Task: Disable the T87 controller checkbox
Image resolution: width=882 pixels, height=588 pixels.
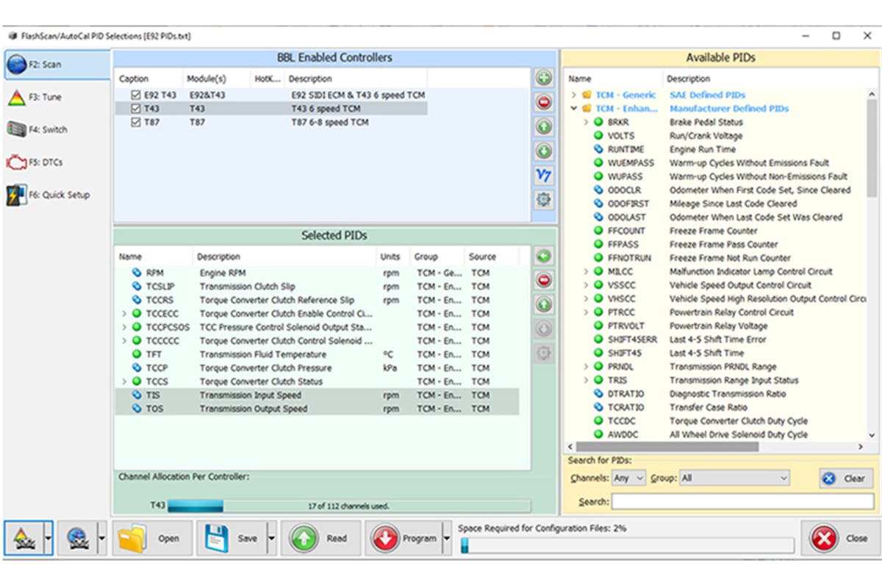Action: pyautogui.click(x=135, y=123)
